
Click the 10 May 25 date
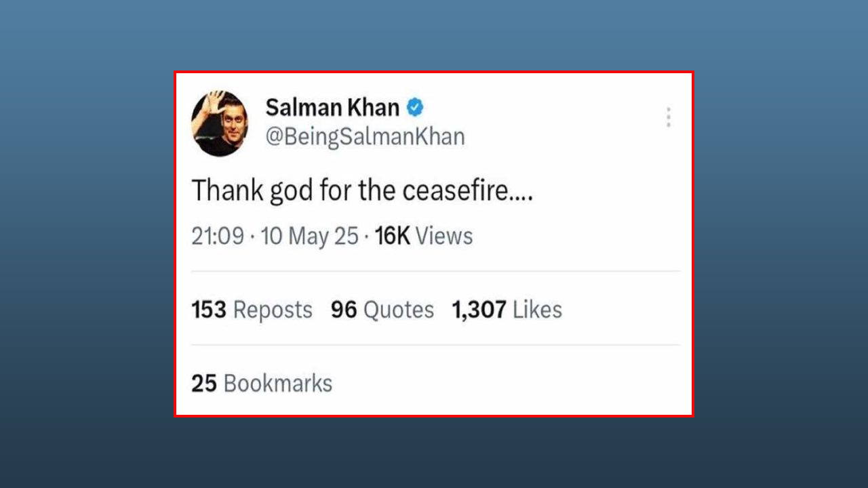click(309, 236)
